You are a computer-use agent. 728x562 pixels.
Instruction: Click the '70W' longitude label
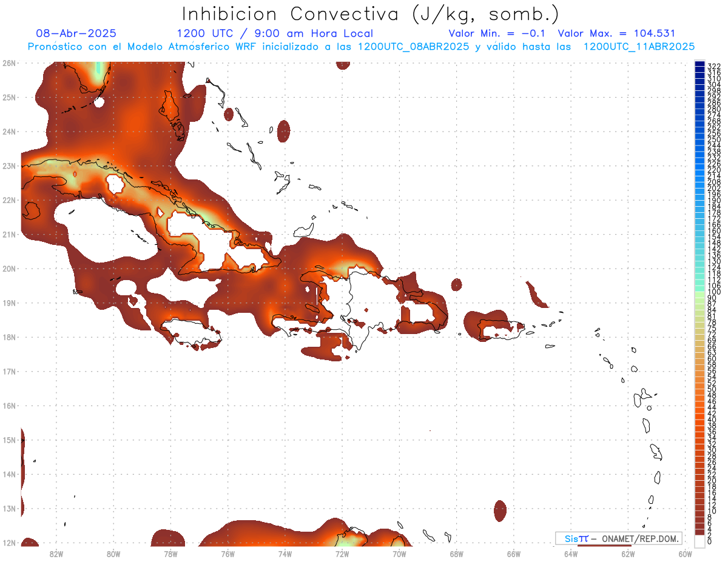399,554
